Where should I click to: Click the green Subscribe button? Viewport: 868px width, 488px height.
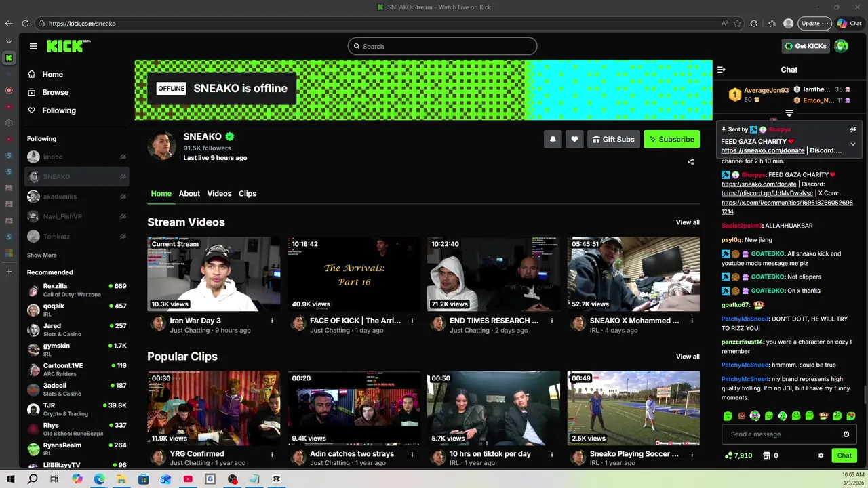click(x=671, y=139)
